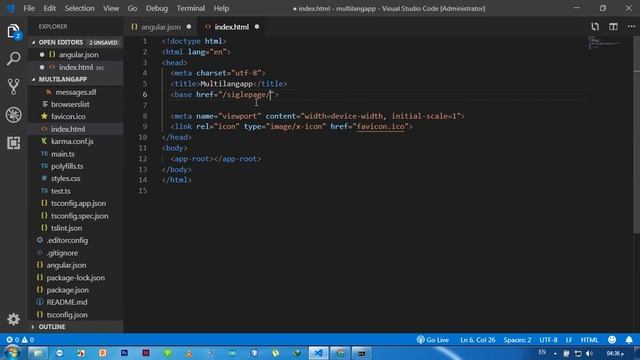Screen dimensions: 640x360
Task: Open Source Control view in activity bar
Action: click(13, 87)
